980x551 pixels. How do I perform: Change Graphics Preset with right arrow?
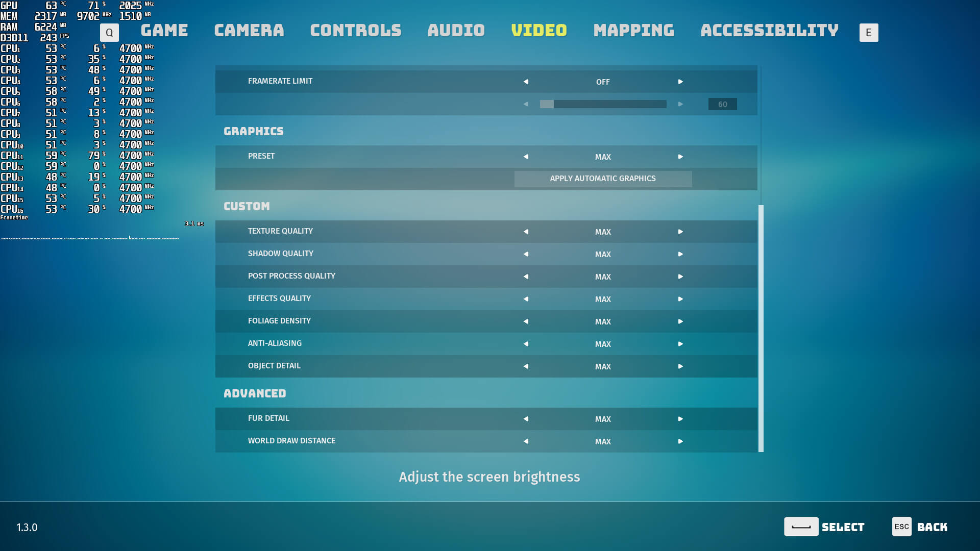(x=680, y=157)
